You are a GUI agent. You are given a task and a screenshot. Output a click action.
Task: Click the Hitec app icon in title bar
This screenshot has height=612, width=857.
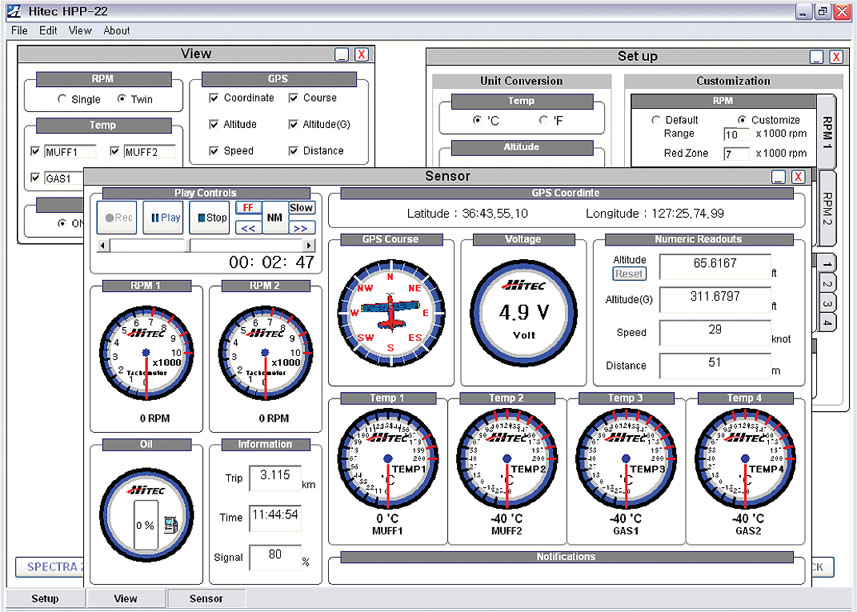14,11
